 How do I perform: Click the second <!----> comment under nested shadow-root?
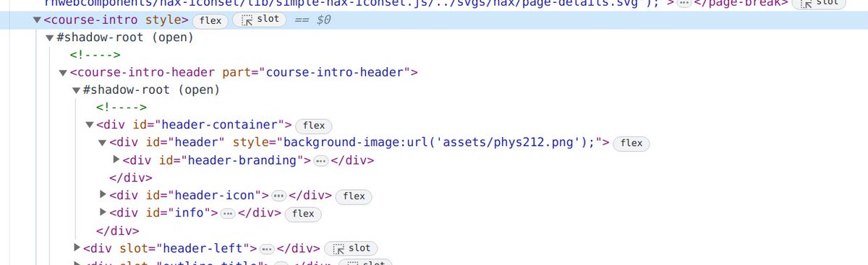coord(122,108)
